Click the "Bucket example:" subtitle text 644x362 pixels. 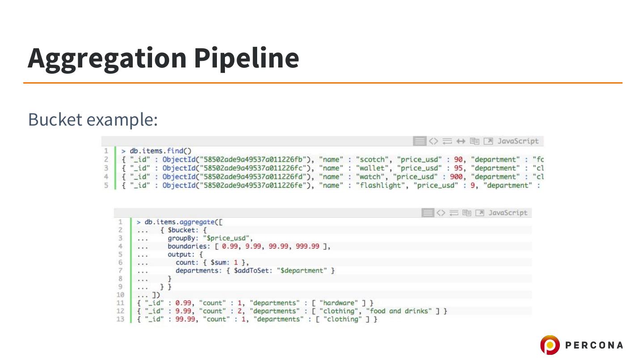click(93, 120)
